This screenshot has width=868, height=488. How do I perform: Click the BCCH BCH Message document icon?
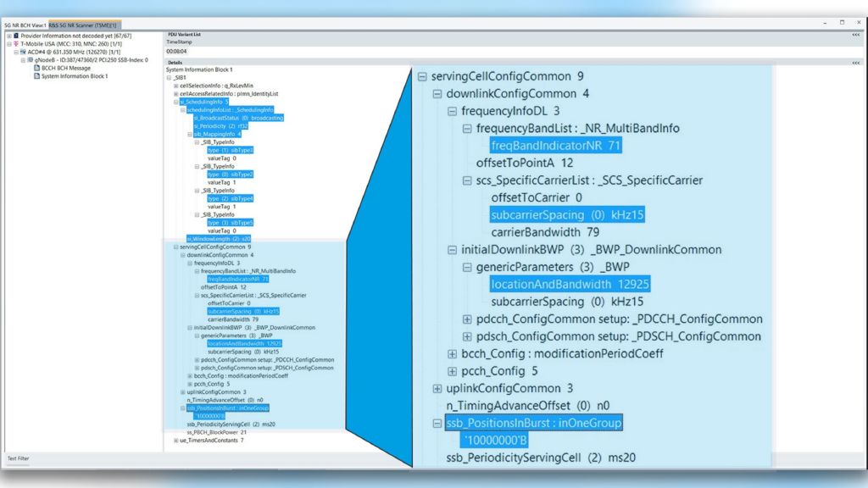click(36, 68)
